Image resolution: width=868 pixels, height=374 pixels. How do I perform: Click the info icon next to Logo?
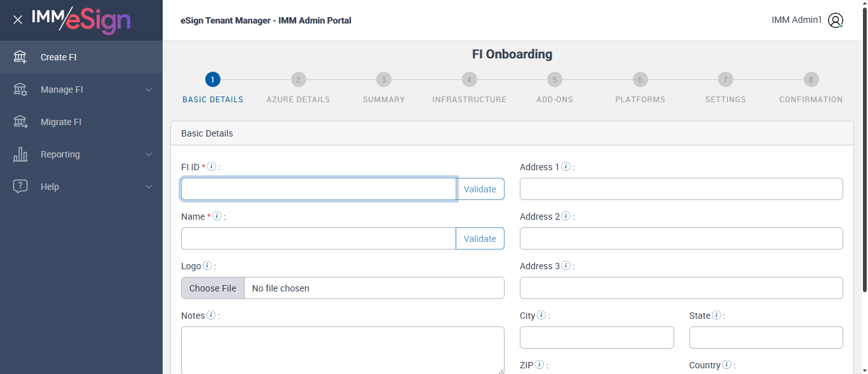tap(207, 266)
